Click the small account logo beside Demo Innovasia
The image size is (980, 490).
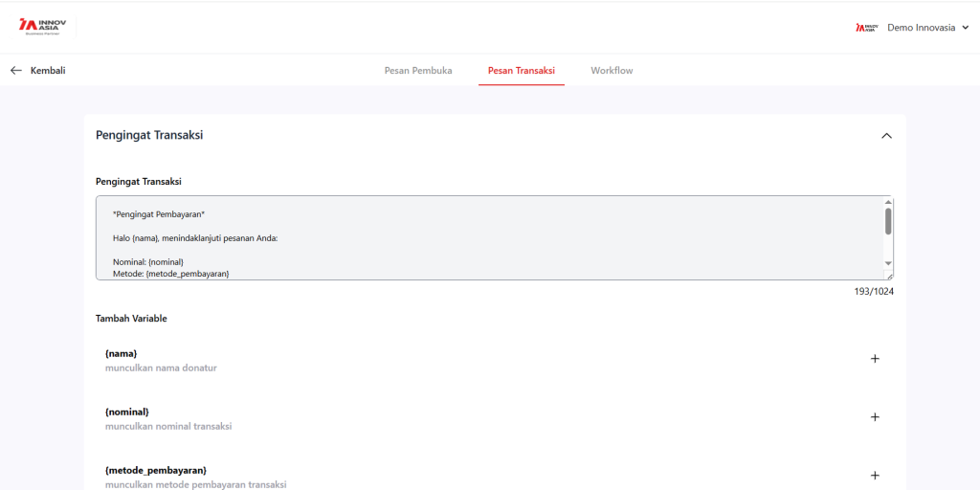[866, 28]
